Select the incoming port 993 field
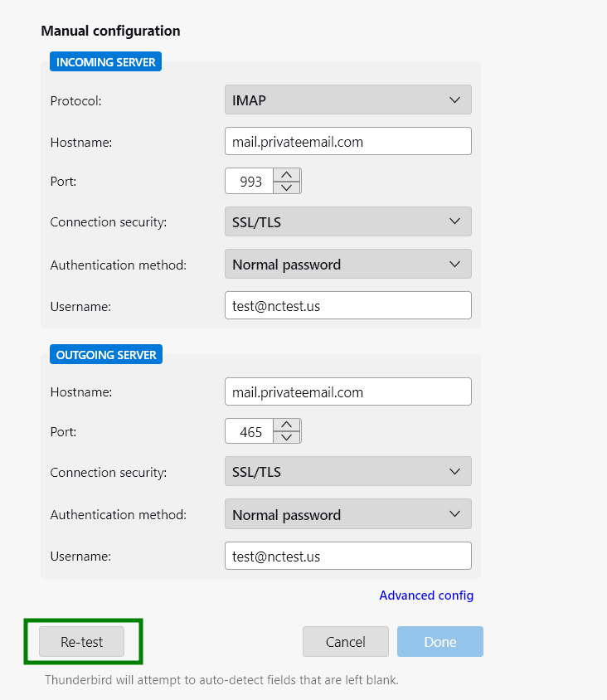Screen dimensions: 607x700 (x=250, y=181)
